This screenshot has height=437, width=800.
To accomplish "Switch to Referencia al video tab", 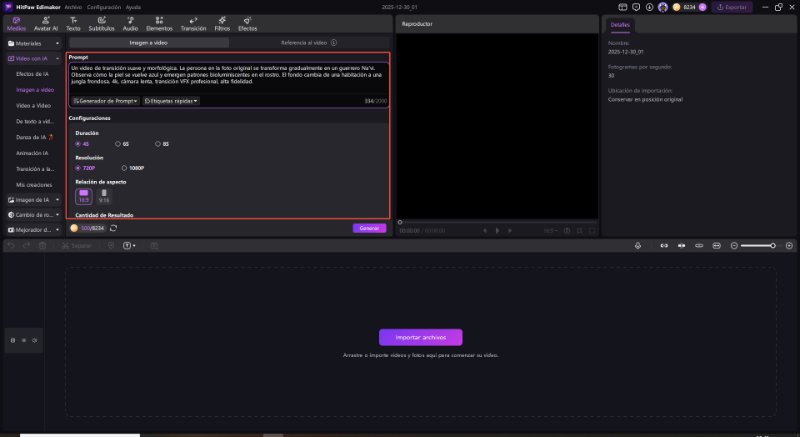I will (308, 43).
